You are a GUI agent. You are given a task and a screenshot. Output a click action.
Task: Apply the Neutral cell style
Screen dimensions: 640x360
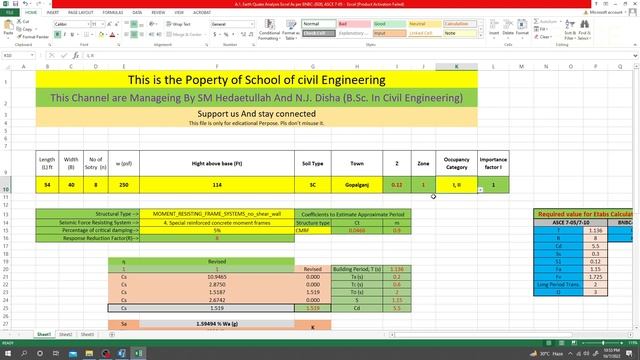click(424, 24)
